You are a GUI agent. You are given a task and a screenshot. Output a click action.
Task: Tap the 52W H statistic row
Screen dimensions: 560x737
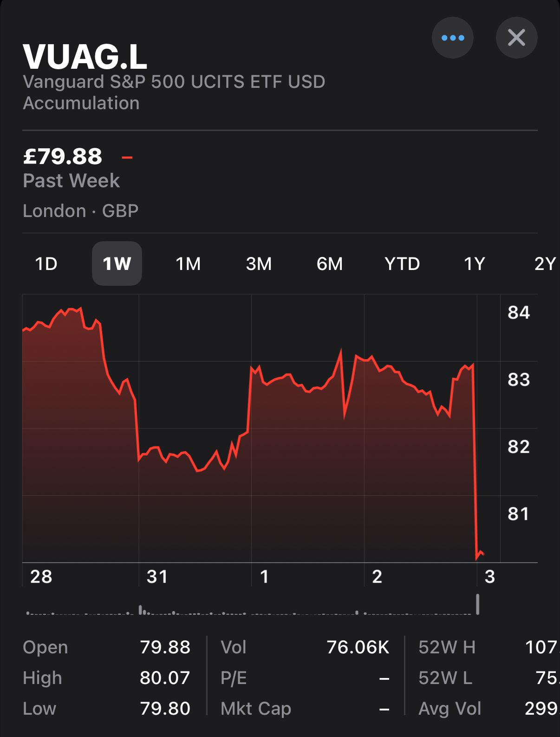pos(488,647)
